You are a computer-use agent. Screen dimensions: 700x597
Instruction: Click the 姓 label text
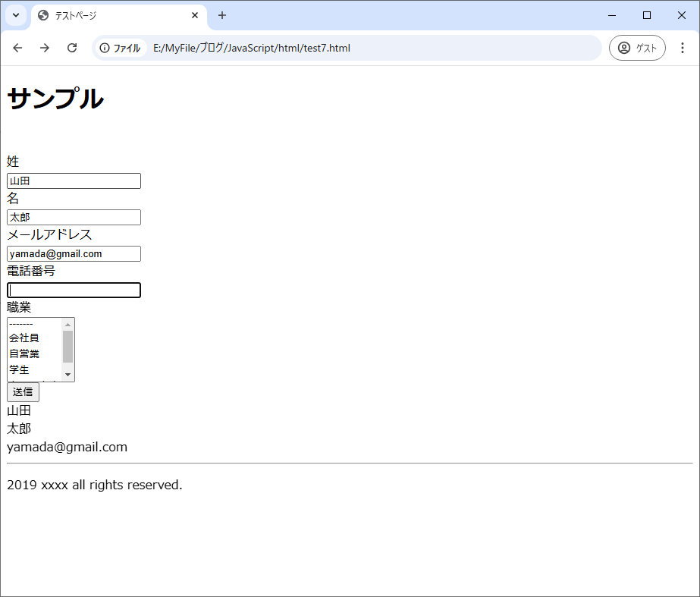13,162
